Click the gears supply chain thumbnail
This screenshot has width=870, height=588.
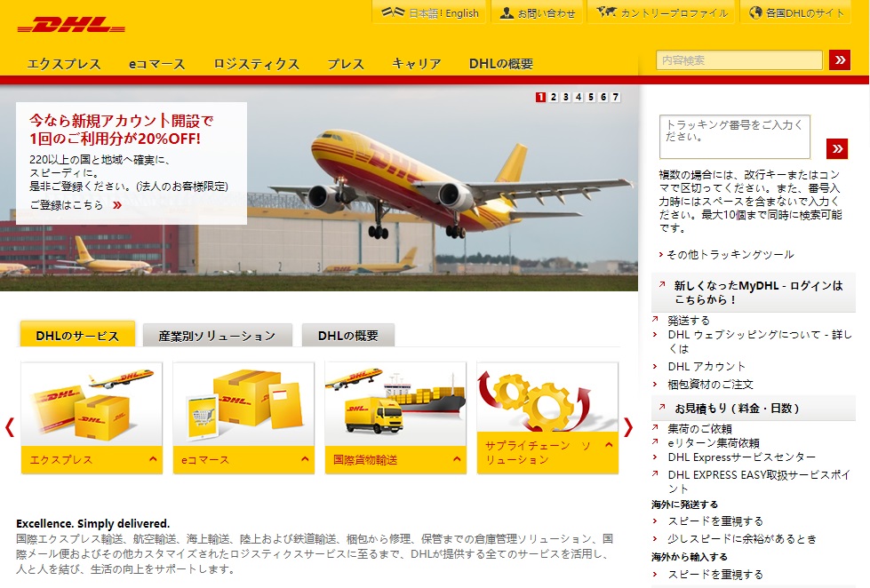click(547, 397)
